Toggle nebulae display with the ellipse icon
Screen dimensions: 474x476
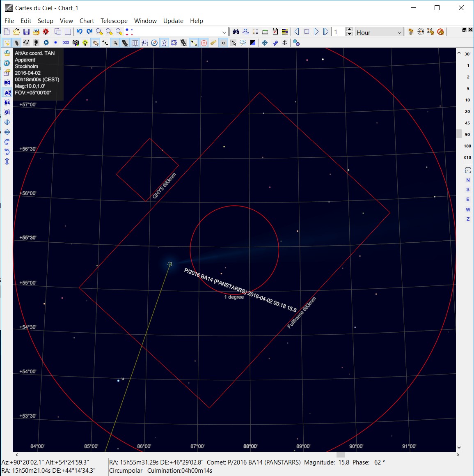[x=16, y=43]
